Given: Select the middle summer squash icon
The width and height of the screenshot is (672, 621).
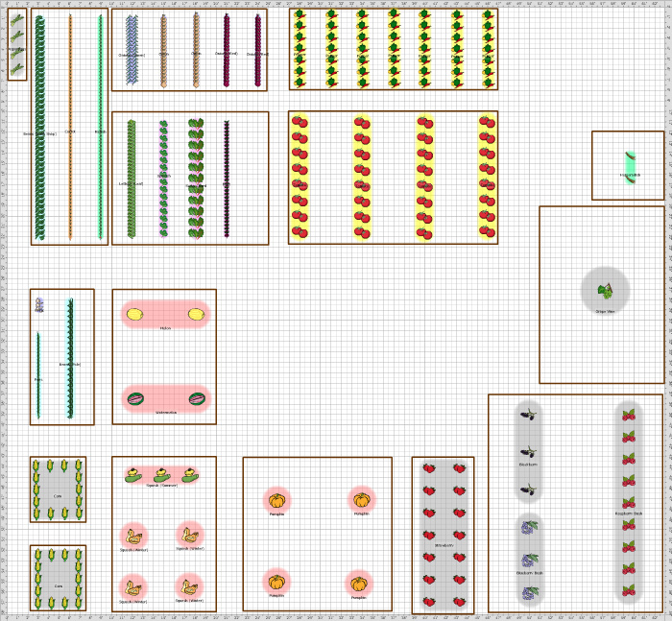Looking at the screenshot, I should [x=162, y=475].
